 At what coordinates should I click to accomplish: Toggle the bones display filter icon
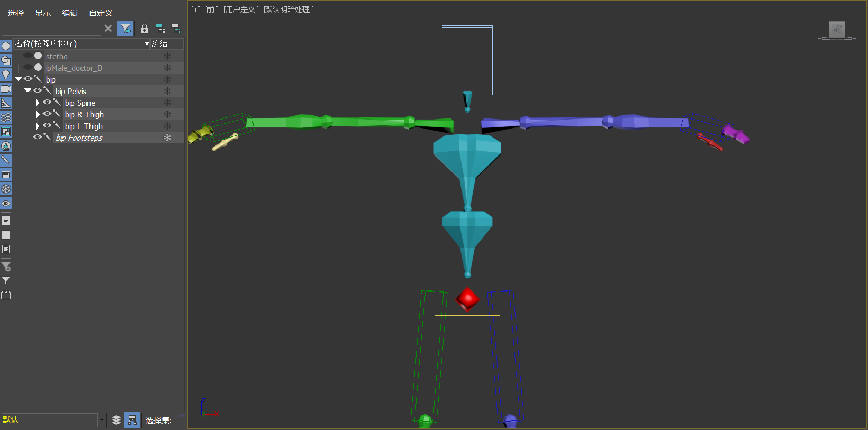click(6, 160)
